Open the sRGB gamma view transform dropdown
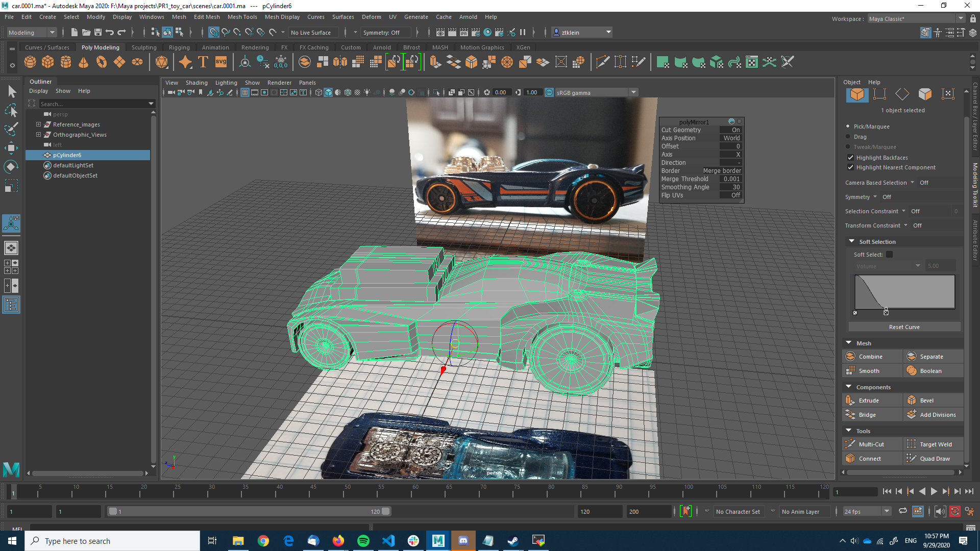The height and width of the screenshot is (551, 980). (x=633, y=92)
